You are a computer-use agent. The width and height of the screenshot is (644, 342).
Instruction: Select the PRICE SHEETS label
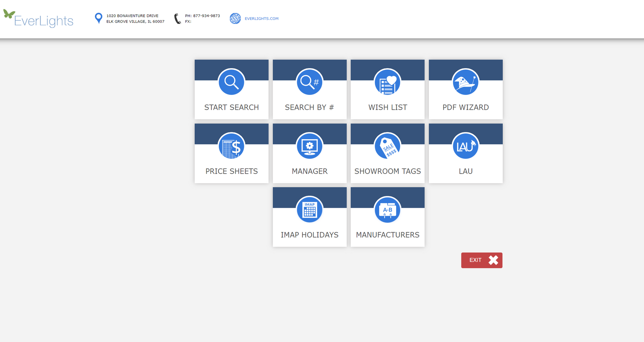pos(231,171)
